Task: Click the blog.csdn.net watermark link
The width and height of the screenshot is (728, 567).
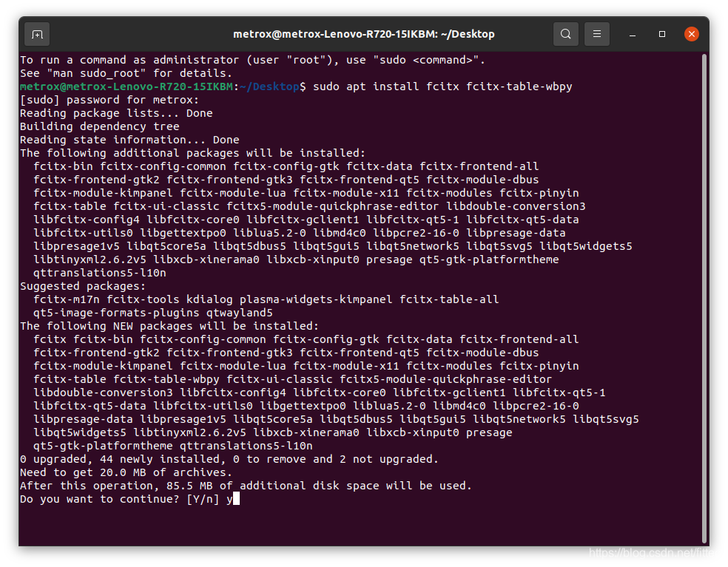Action: click(655, 553)
